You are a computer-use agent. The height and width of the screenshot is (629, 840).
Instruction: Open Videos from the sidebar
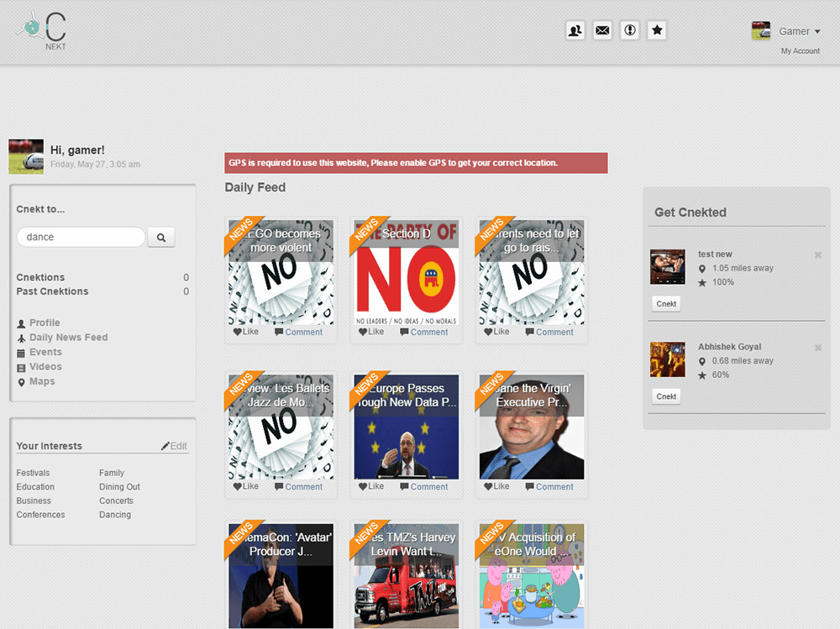(45, 367)
